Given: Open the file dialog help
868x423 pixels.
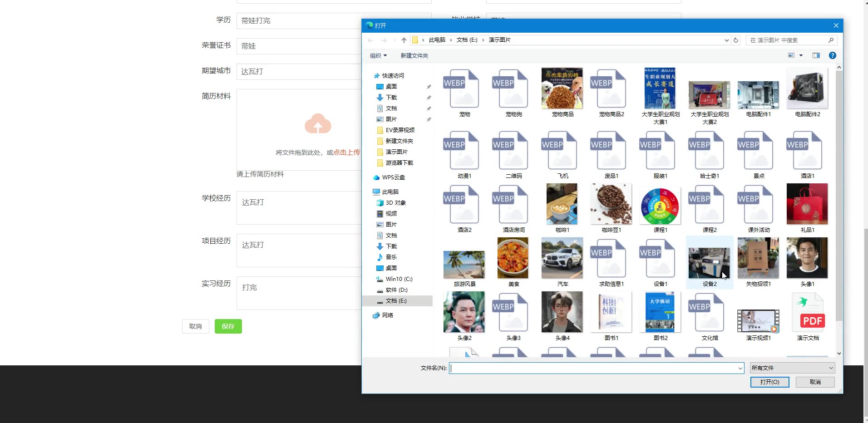Looking at the screenshot, I should point(832,55).
